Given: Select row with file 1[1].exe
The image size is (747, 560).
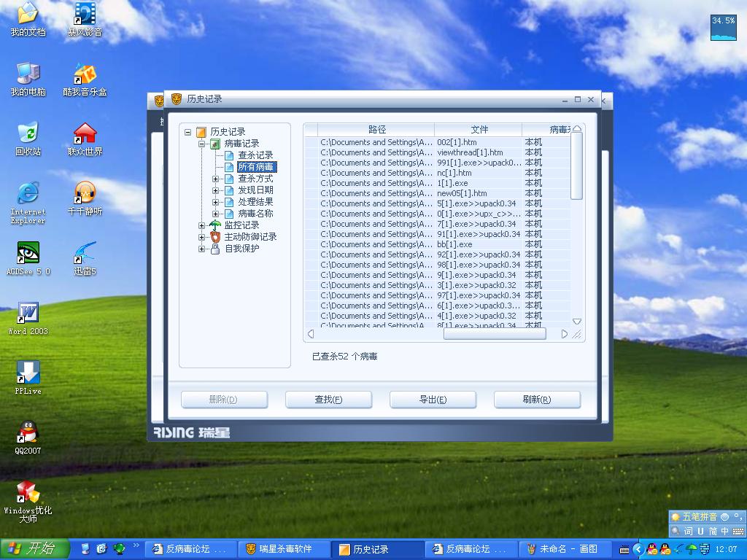Looking at the screenshot, I should pyautogui.click(x=438, y=183).
